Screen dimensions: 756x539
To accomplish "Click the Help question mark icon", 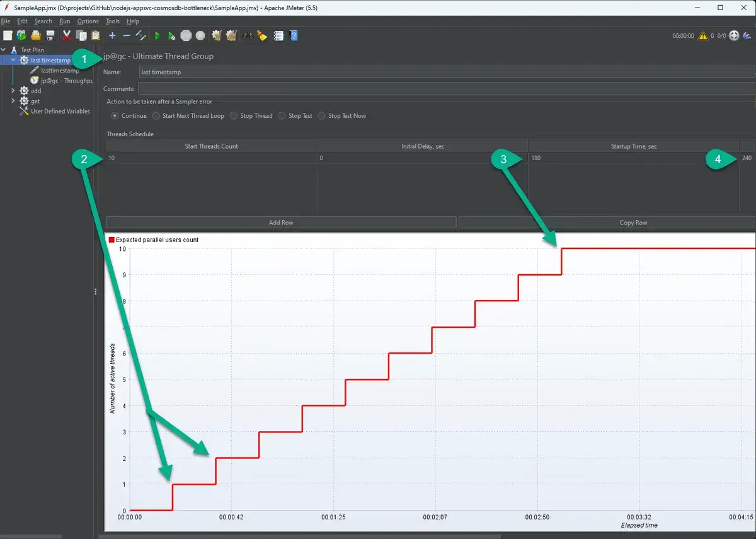I will point(294,36).
